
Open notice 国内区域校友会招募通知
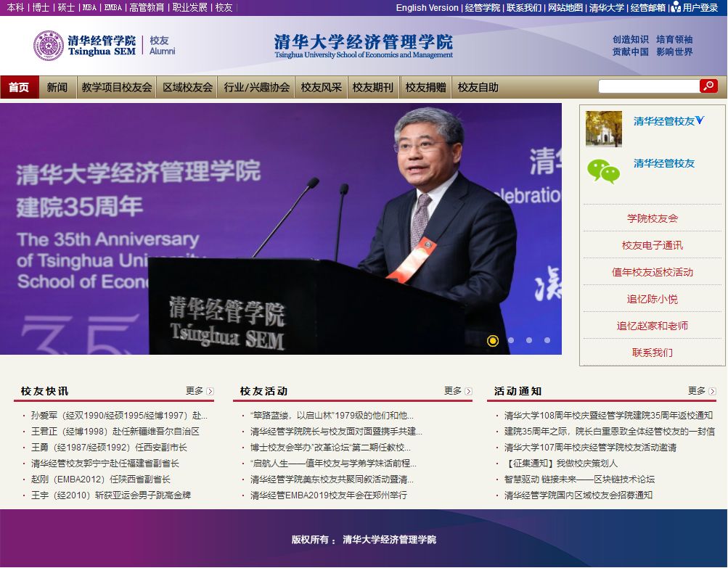coord(578,495)
